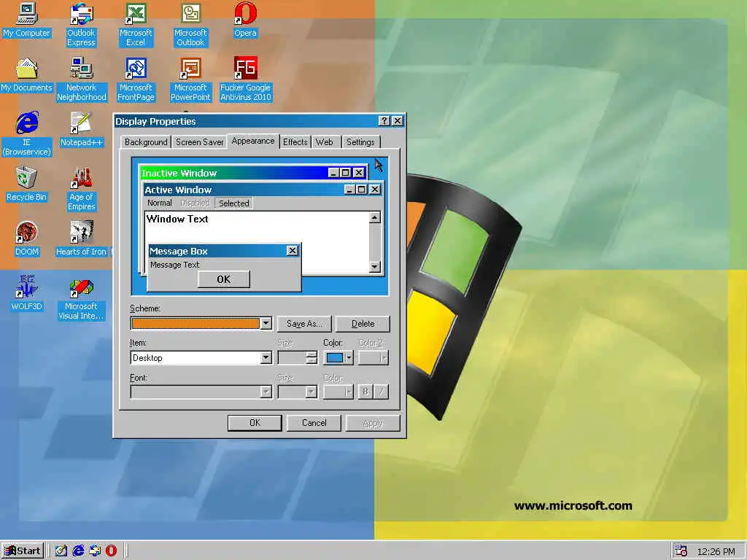Viewport: 747px width, 560px height.
Task: Select the Appearance tab
Action: (x=253, y=141)
